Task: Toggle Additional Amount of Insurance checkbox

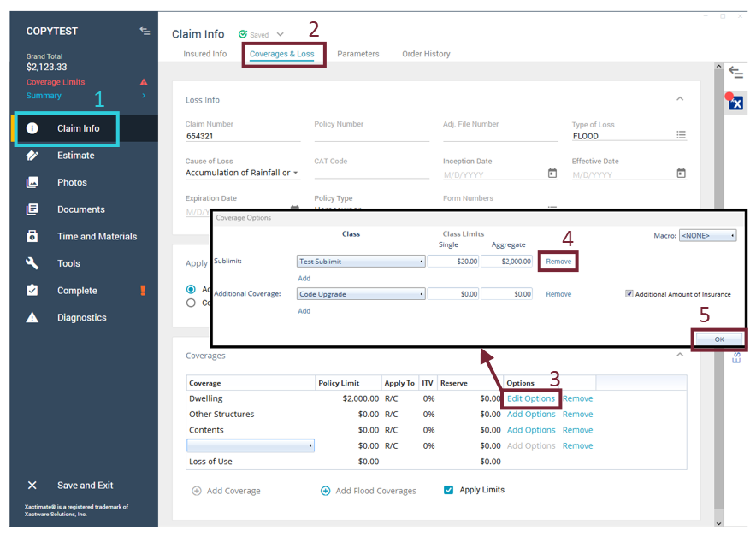Action: coord(629,293)
